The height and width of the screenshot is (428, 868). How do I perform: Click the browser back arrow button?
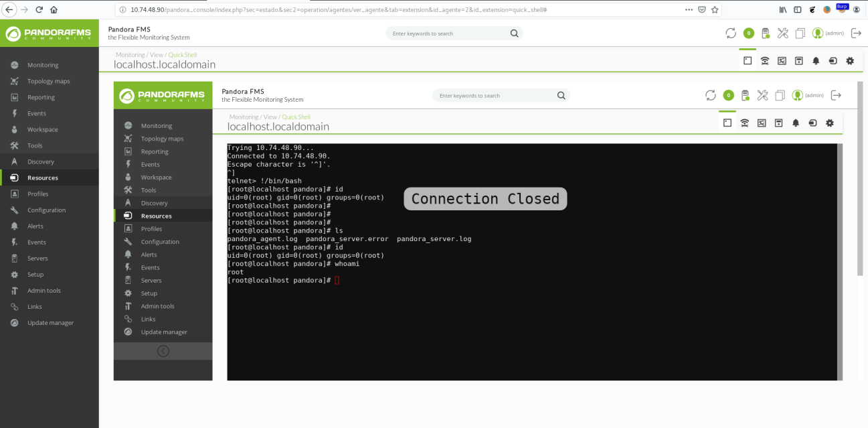pyautogui.click(x=8, y=9)
